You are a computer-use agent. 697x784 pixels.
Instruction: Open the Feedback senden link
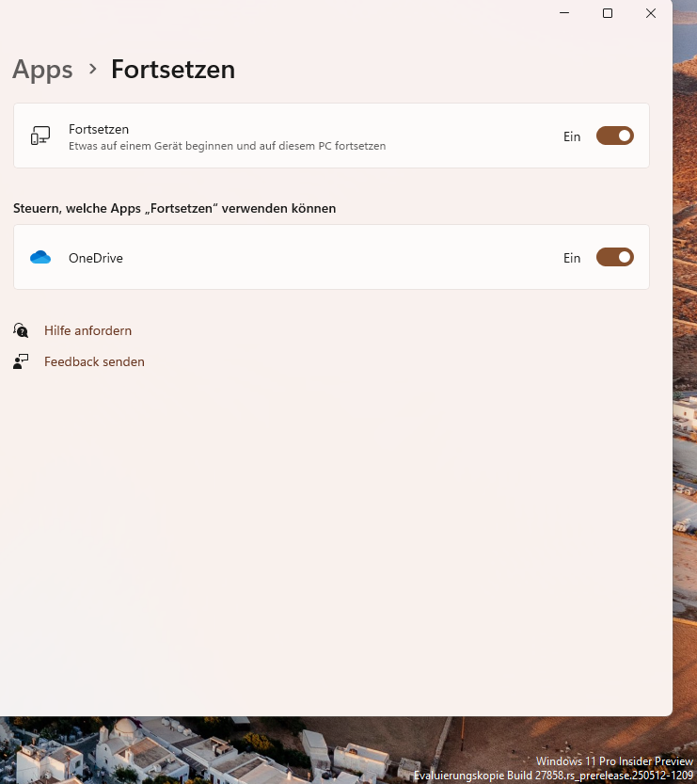94,361
